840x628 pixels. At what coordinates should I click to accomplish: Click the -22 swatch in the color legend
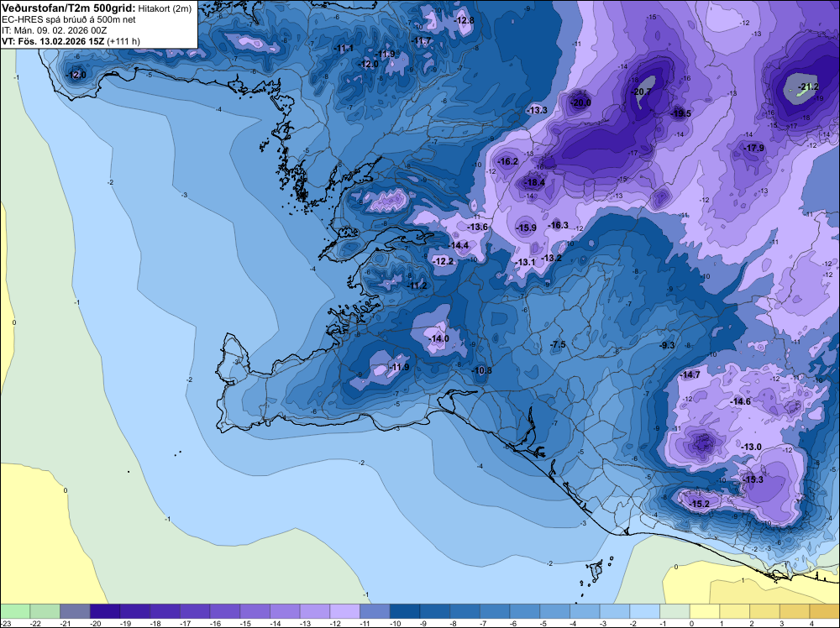(45, 611)
